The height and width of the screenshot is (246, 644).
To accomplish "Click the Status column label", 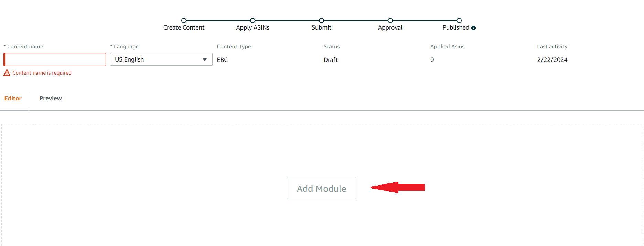I will (332, 47).
